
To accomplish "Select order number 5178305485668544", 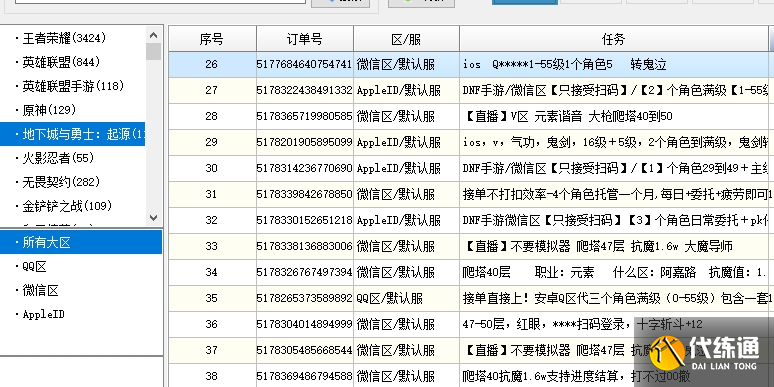I will click(x=305, y=350).
